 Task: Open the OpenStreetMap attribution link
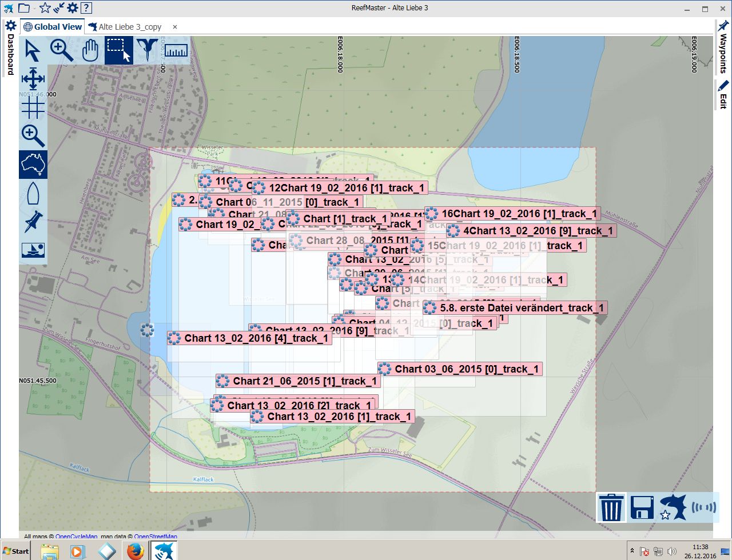[x=156, y=537]
